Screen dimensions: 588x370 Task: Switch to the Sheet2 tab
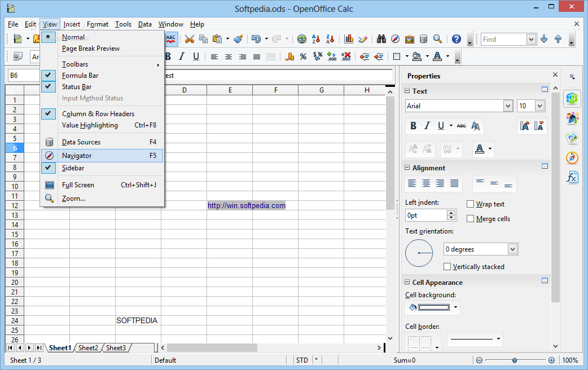click(x=88, y=348)
